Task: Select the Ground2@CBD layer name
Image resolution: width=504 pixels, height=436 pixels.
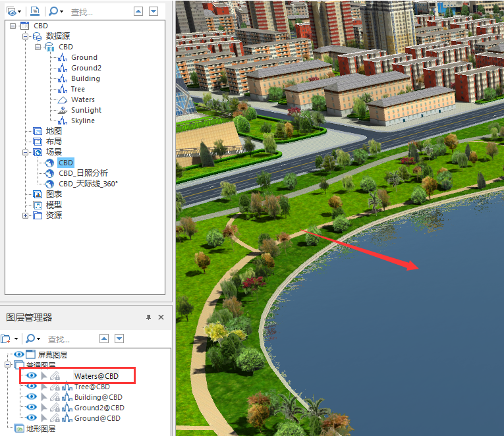Action: (99, 408)
